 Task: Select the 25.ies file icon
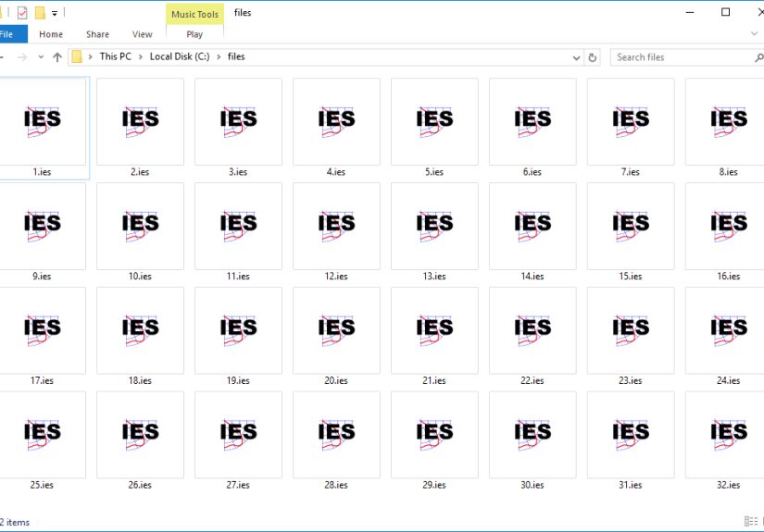pyautogui.click(x=43, y=435)
